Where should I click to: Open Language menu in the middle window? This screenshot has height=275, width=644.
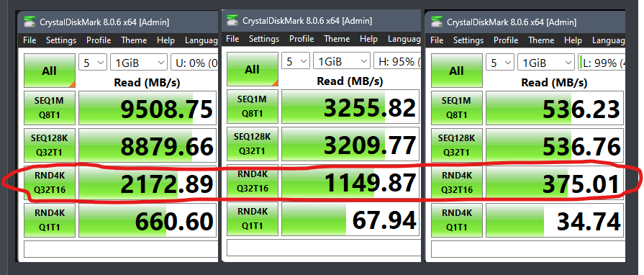pyautogui.click(x=404, y=39)
